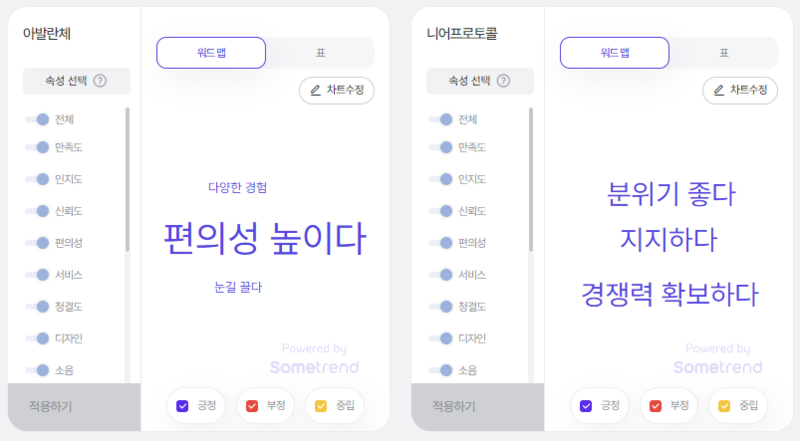Click the pencil icon on right 차트수정 button
Image resolution: width=800 pixels, height=441 pixels.
719,90
